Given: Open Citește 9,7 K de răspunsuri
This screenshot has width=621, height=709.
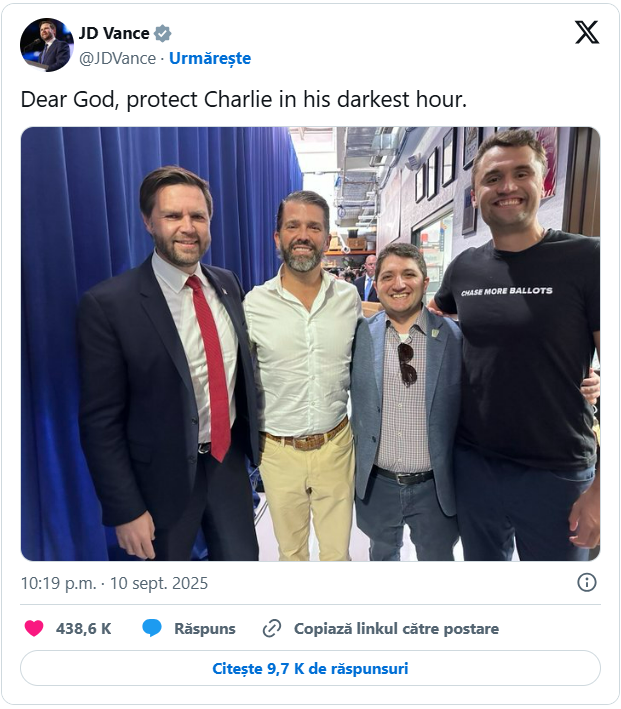Looking at the screenshot, I should click(x=310, y=668).
